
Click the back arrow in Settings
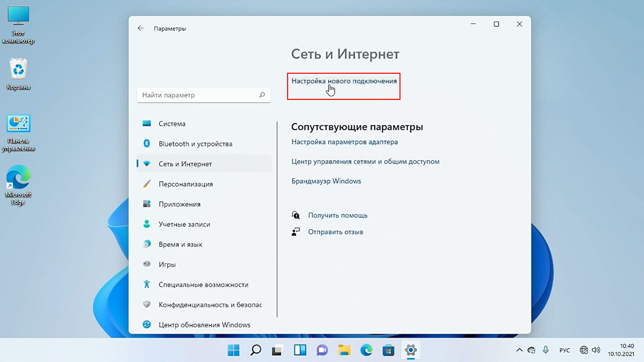[141, 28]
